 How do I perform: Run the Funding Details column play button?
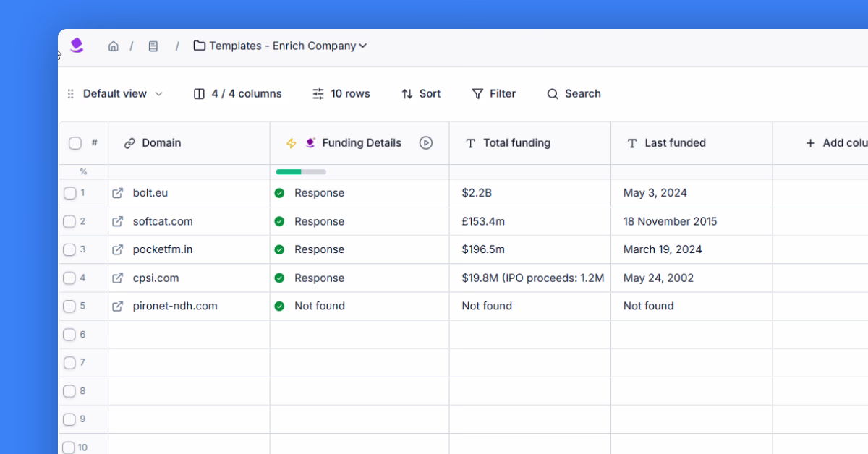pyautogui.click(x=426, y=143)
